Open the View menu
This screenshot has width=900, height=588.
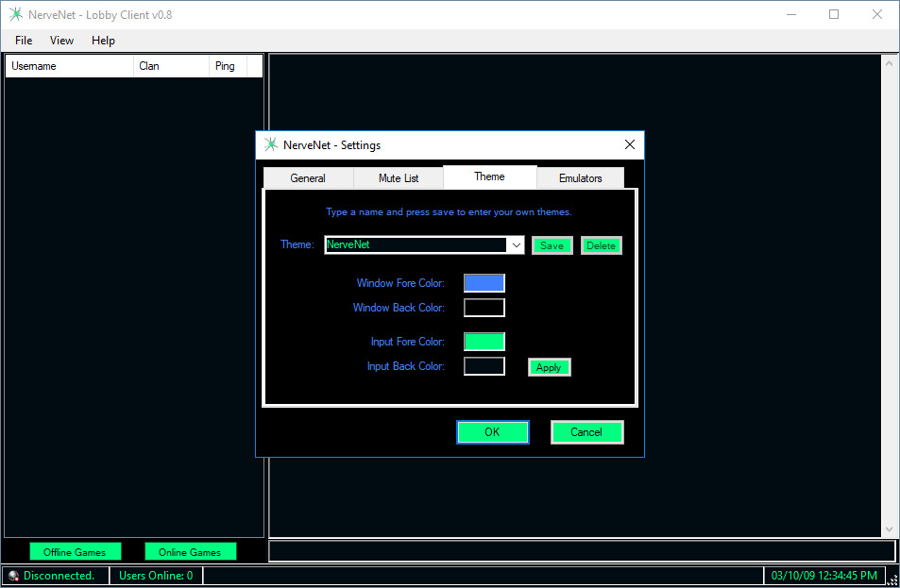pos(61,41)
